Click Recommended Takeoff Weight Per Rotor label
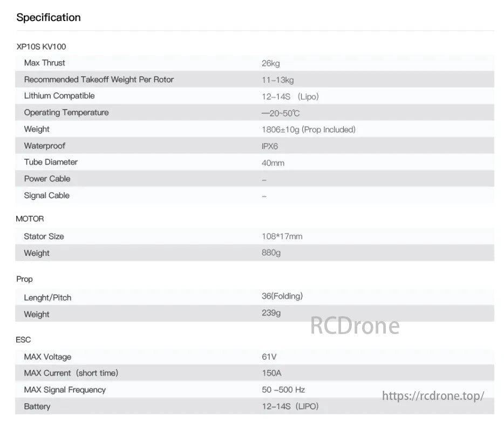Viewport: 504px width, 421px height. [99, 79]
